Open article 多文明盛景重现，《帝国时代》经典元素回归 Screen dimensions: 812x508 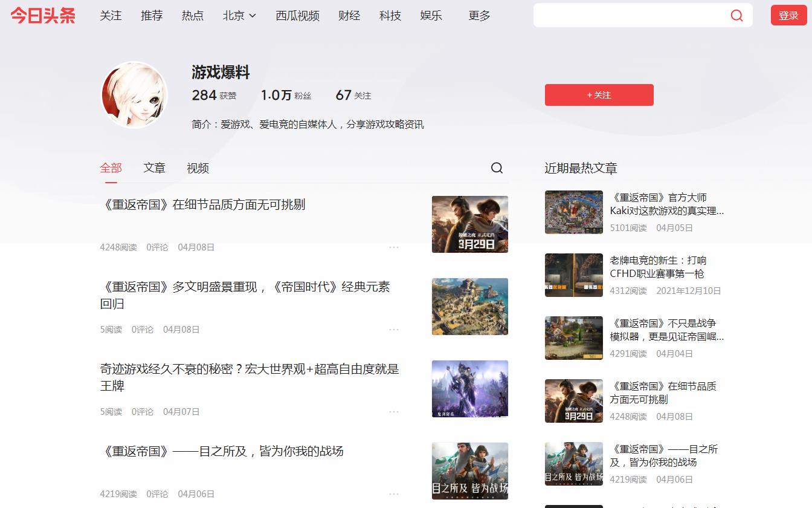click(x=245, y=295)
